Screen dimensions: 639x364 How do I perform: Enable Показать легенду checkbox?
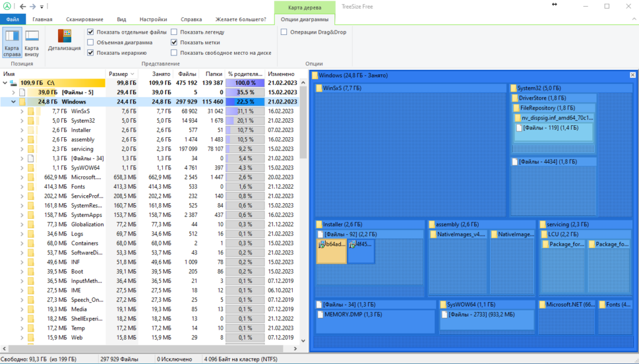[174, 32]
